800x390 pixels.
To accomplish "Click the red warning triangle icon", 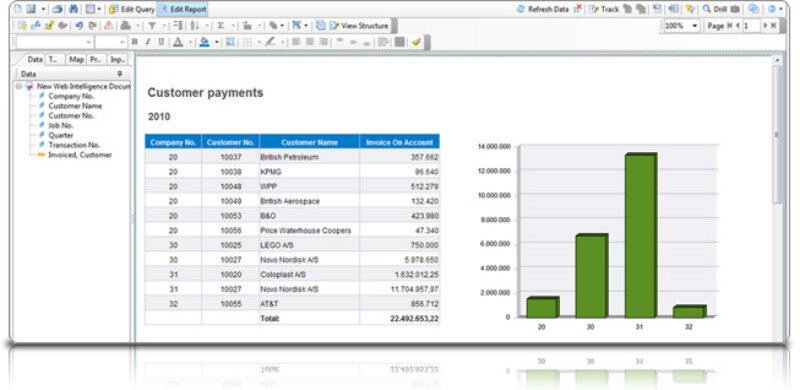I will [109, 26].
